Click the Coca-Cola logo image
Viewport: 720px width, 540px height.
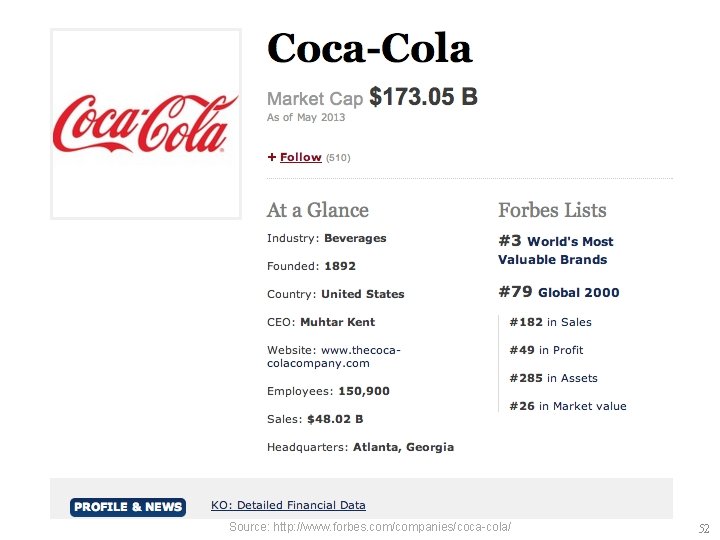[146, 123]
